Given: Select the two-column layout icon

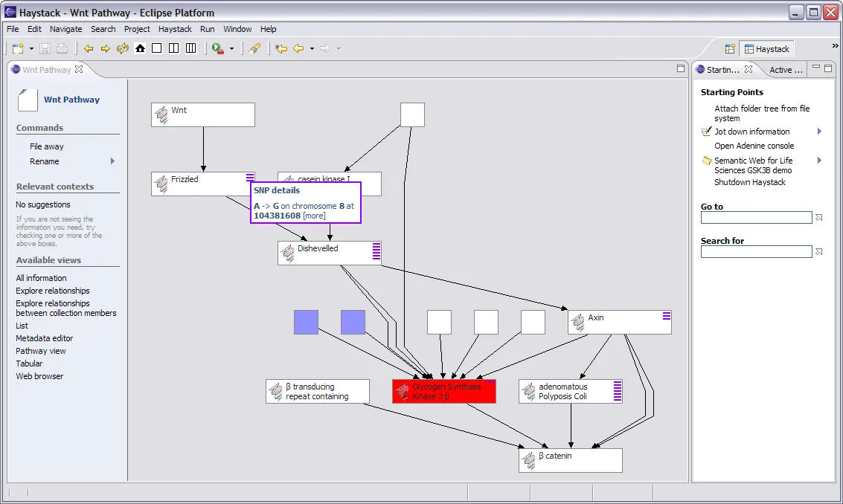Looking at the screenshot, I should pyautogui.click(x=174, y=48).
